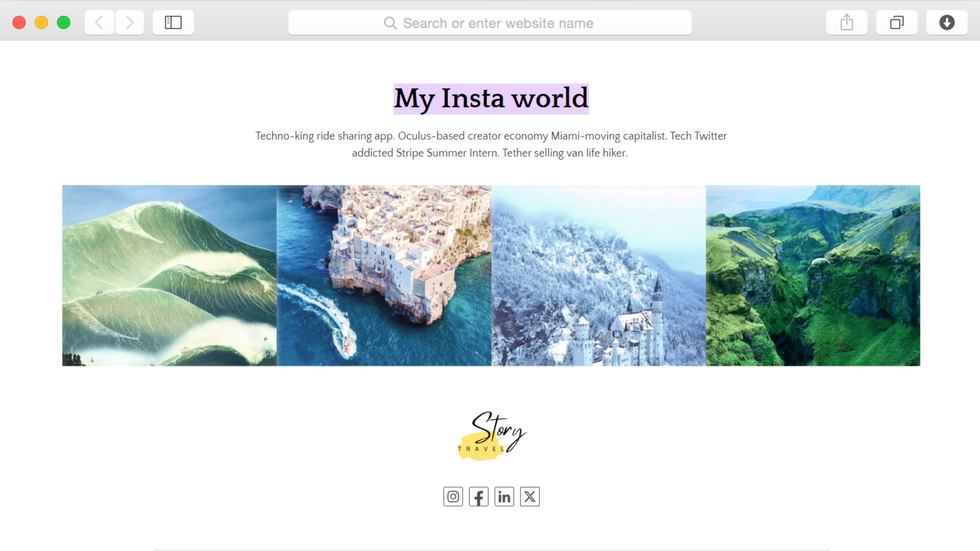Screen dimensions: 980x551
Task: Open the Instagram social icon
Action: pyautogui.click(x=453, y=496)
